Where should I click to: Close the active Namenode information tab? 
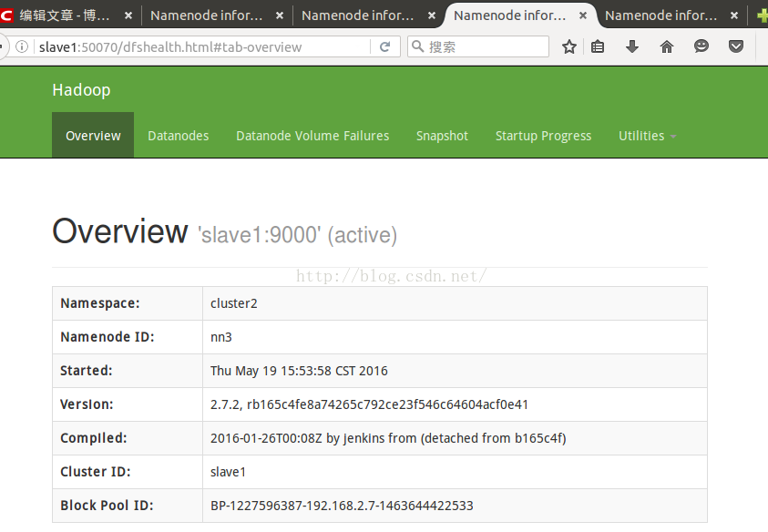tap(583, 15)
